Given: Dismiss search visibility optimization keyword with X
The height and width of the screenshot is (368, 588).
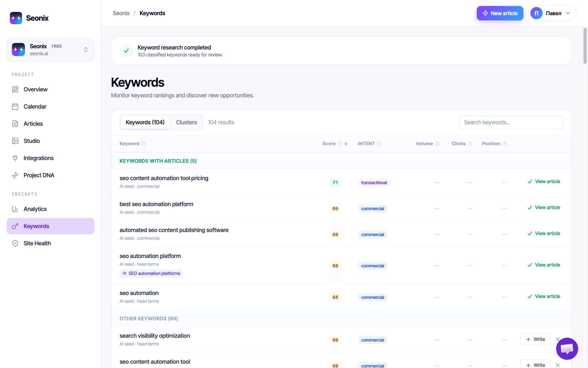Looking at the screenshot, I should pos(557,339).
